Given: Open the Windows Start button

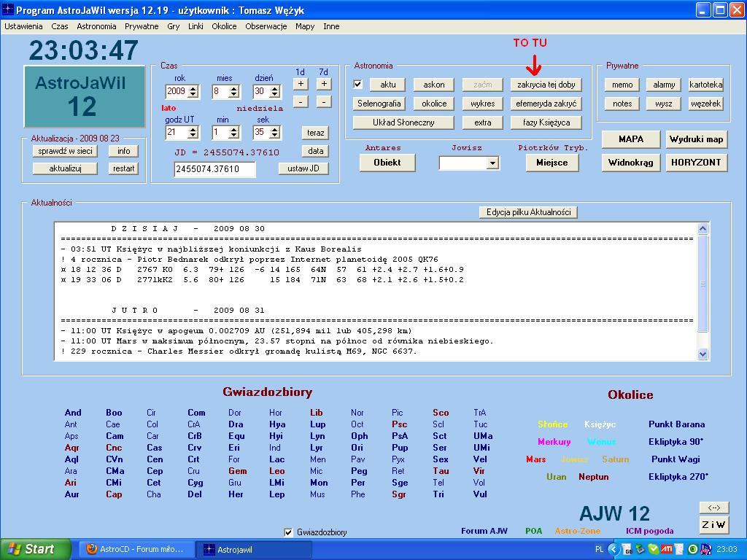Looking at the screenshot, I should tap(35, 550).
